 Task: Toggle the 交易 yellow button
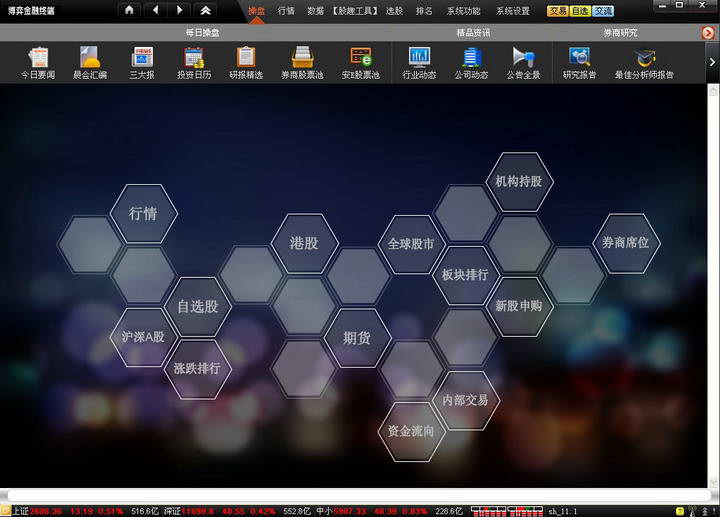pyautogui.click(x=558, y=11)
